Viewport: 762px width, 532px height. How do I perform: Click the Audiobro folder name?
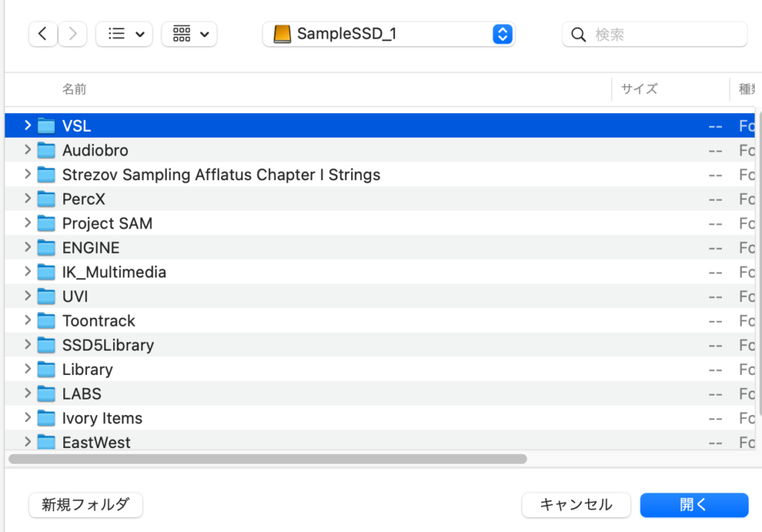pos(95,150)
